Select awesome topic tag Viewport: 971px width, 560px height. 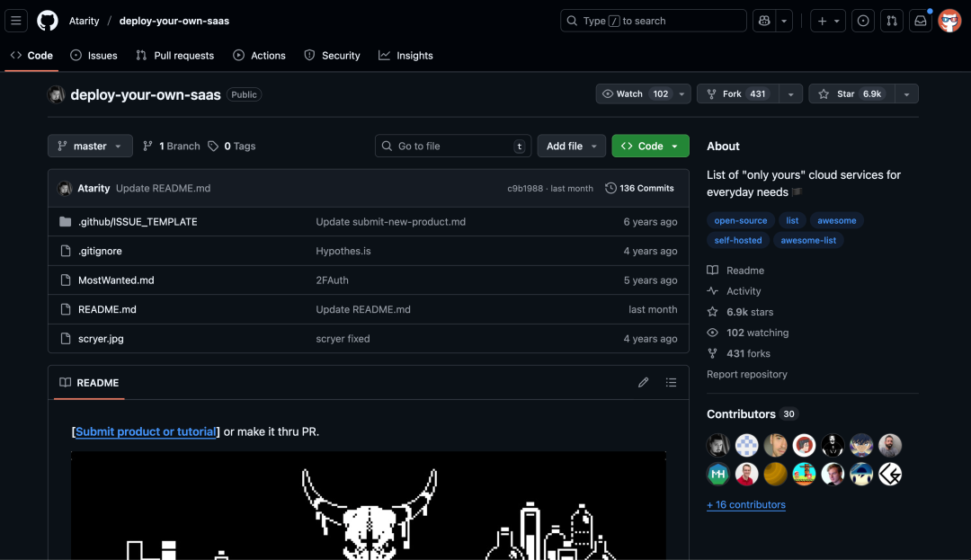837,220
